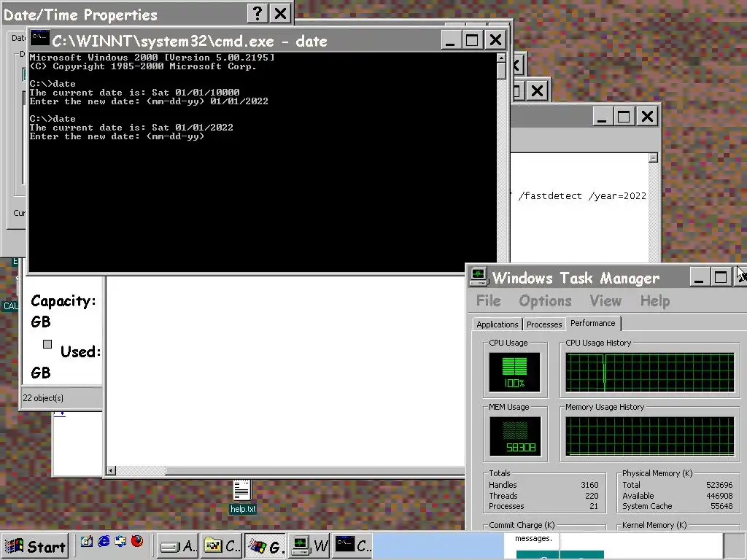Maximize the Windows Task Manager window
Screen dimensions: 747x560
[x=721, y=276]
